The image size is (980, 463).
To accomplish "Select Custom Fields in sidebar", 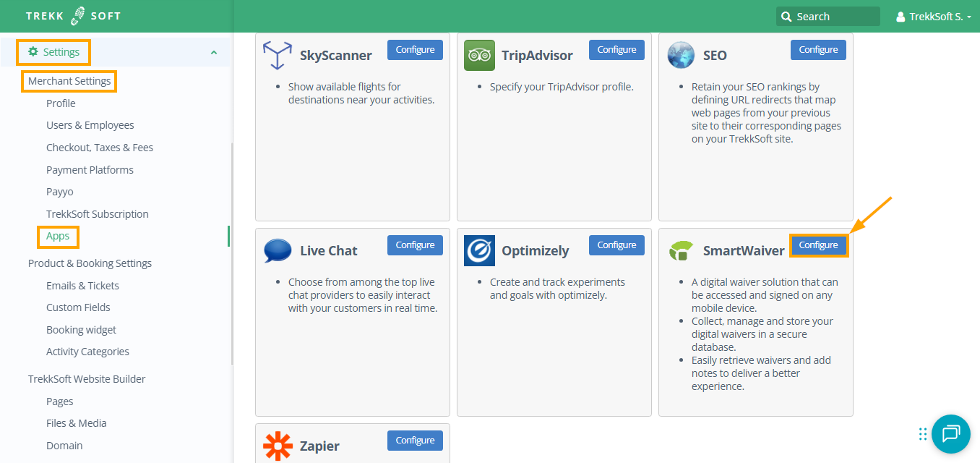I will click(78, 307).
